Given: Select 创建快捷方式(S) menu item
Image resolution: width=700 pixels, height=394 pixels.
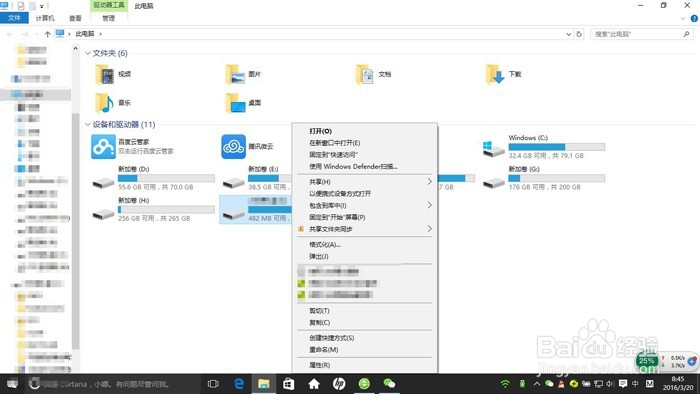Looking at the screenshot, I should click(332, 338).
